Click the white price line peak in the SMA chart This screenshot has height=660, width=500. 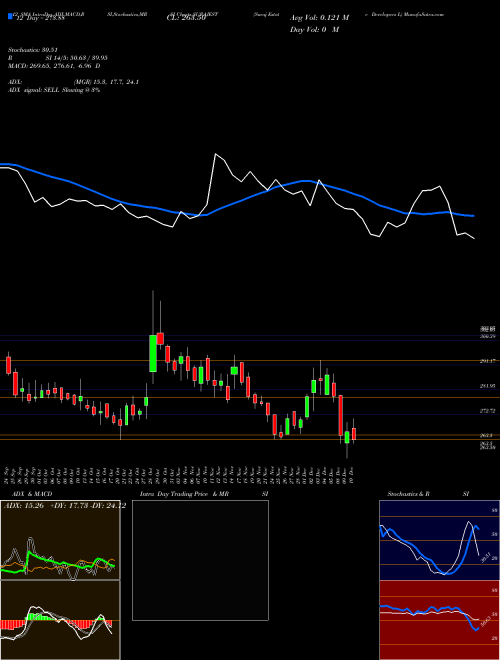tap(215, 154)
